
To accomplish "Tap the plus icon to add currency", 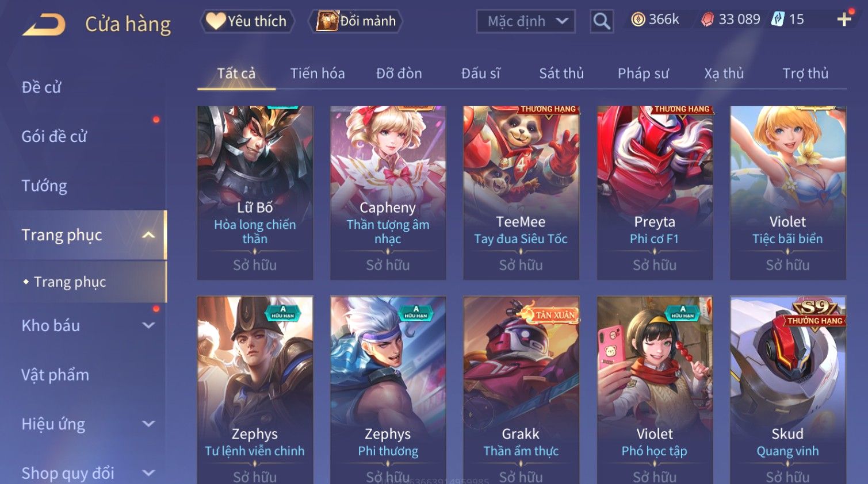I will click(x=844, y=20).
